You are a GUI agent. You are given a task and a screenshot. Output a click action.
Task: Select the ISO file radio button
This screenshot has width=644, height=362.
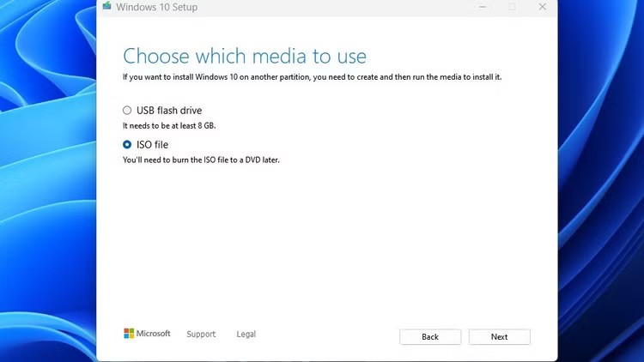pos(127,145)
